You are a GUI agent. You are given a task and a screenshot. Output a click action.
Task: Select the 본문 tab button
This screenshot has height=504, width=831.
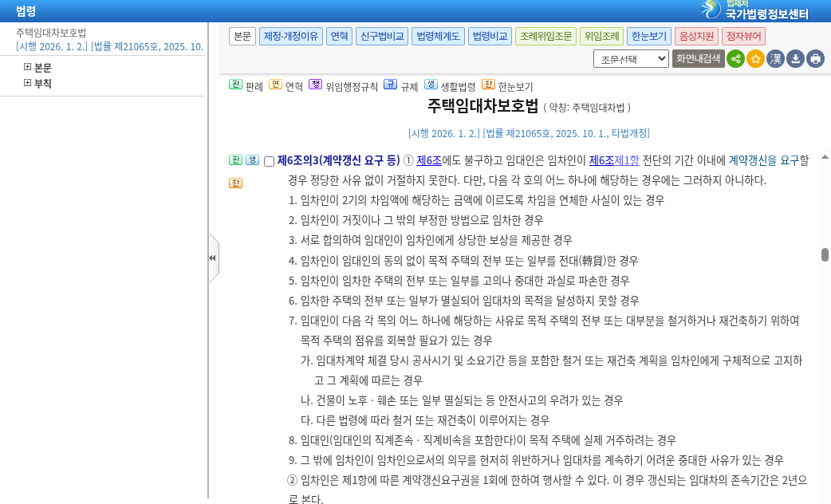[x=242, y=36]
